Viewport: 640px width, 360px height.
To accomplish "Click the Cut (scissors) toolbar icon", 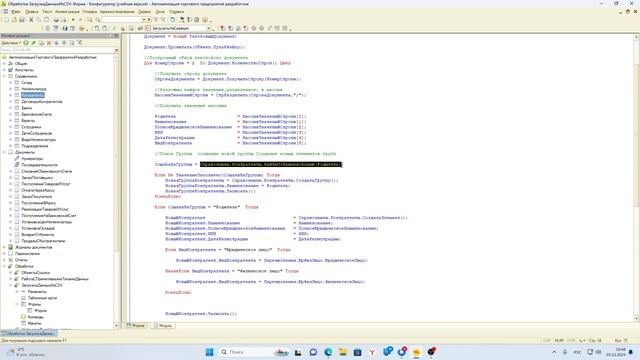I will [x=31, y=20].
